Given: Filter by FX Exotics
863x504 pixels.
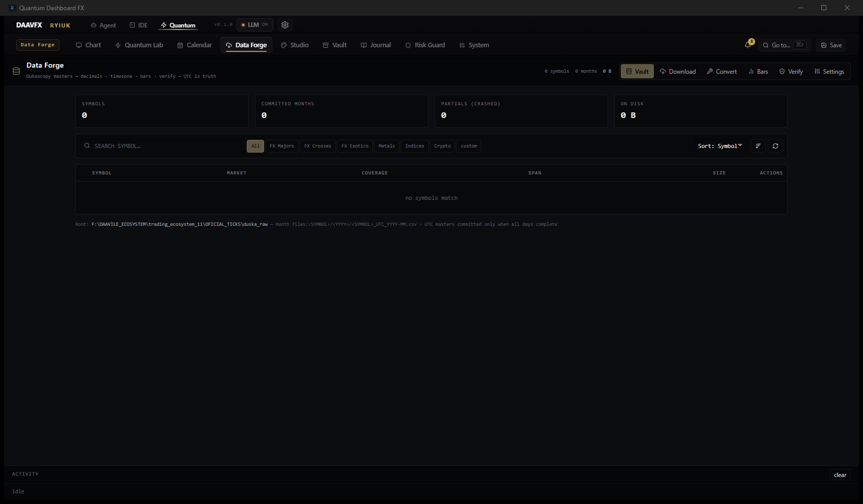Looking at the screenshot, I should coord(355,146).
